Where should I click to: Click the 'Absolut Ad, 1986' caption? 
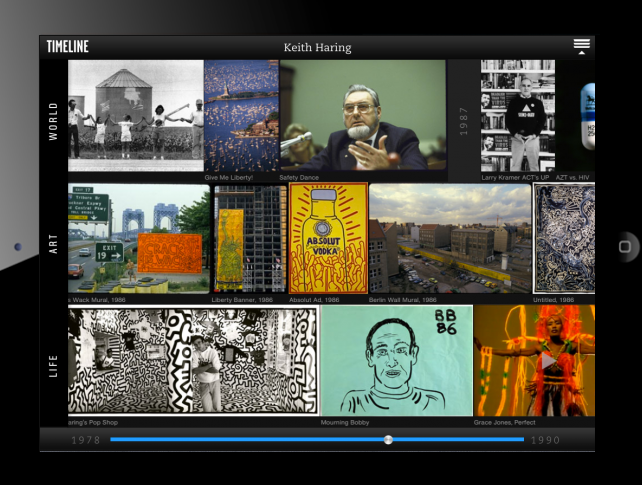click(x=314, y=300)
